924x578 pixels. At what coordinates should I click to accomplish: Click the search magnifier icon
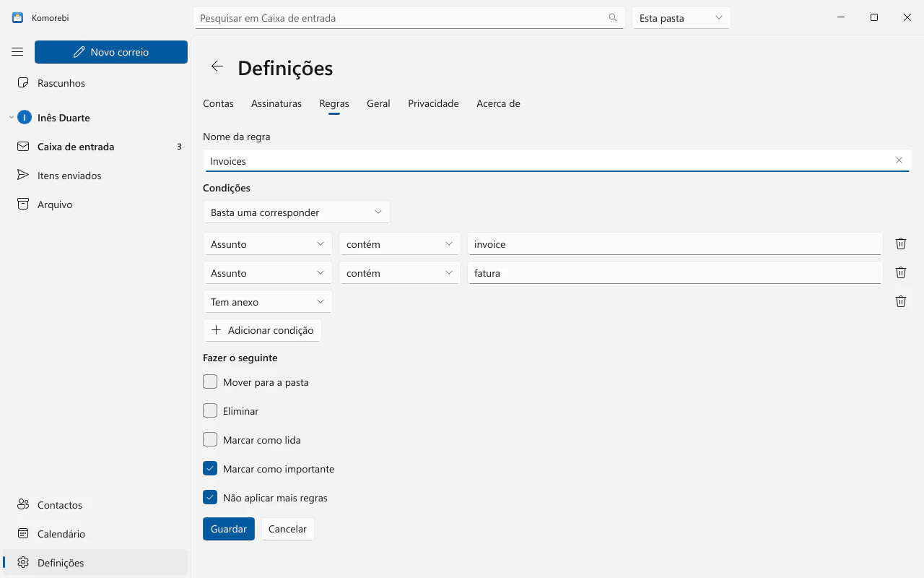(x=613, y=18)
